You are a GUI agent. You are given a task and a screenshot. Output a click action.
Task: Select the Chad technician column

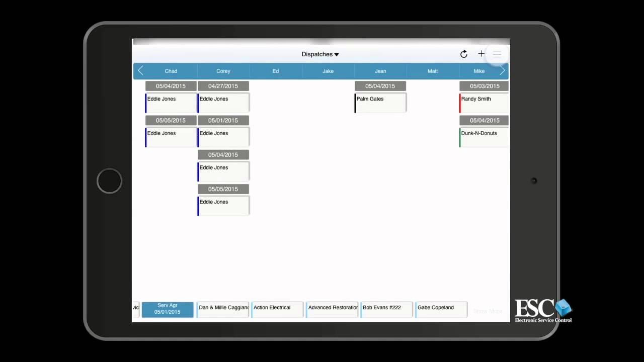pyautogui.click(x=171, y=71)
